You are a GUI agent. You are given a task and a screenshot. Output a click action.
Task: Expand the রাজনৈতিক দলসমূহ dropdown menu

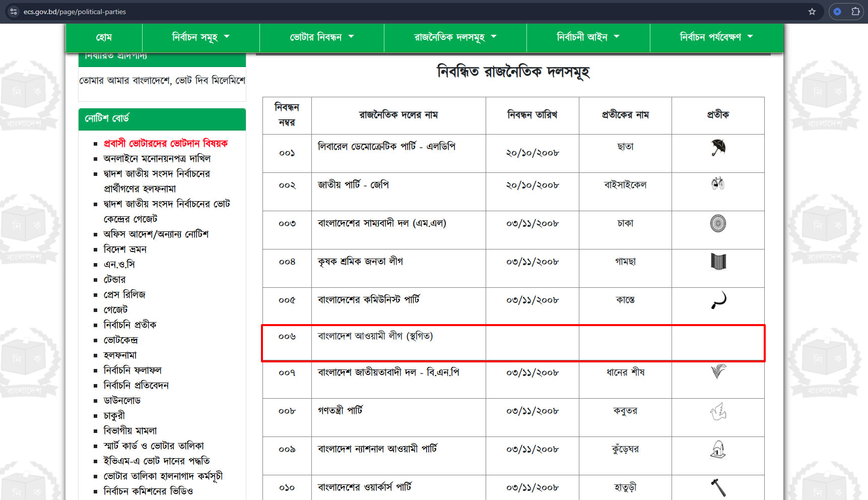pyautogui.click(x=455, y=37)
